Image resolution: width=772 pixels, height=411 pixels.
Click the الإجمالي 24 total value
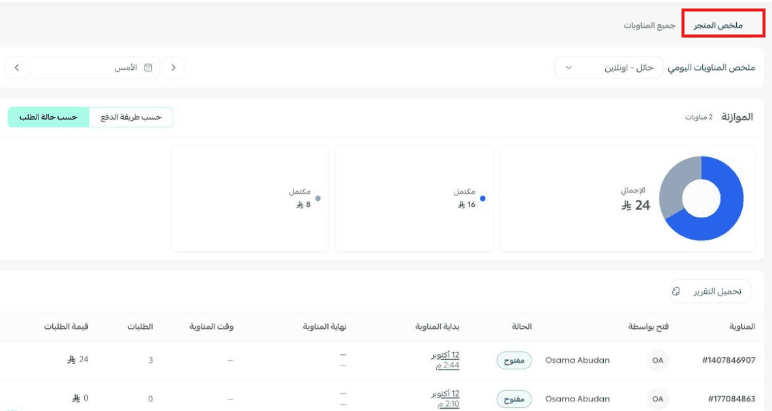[x=636, y=205]
